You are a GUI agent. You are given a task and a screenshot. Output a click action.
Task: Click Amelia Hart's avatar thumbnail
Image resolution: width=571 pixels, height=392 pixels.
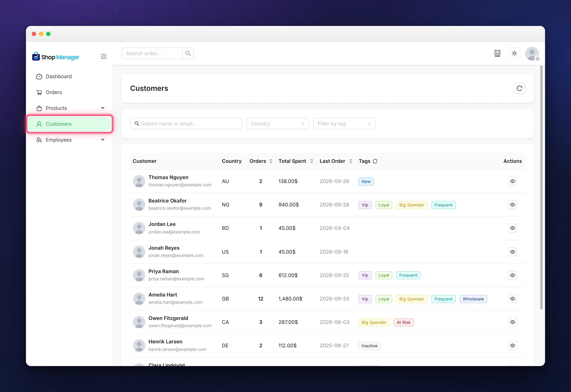coord(139,299)
